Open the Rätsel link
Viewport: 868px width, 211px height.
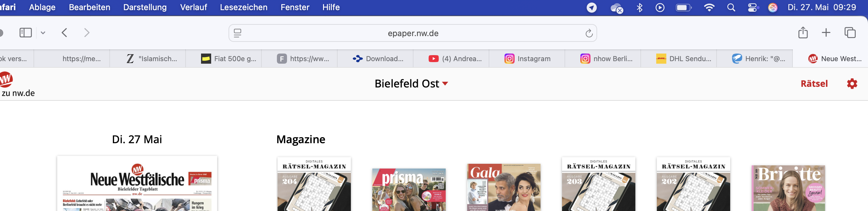coord(814,84)
